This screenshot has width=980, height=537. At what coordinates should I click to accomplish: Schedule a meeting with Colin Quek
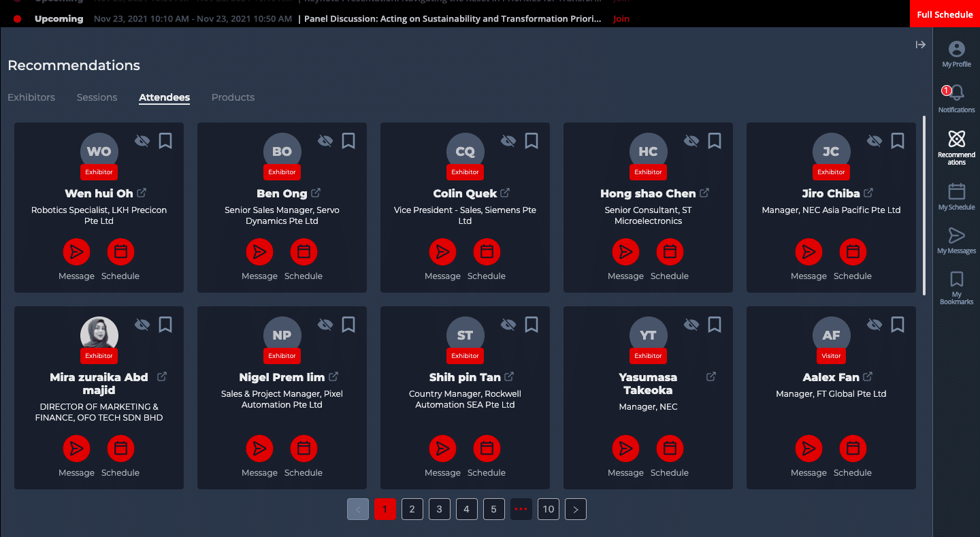click(487, 251)
